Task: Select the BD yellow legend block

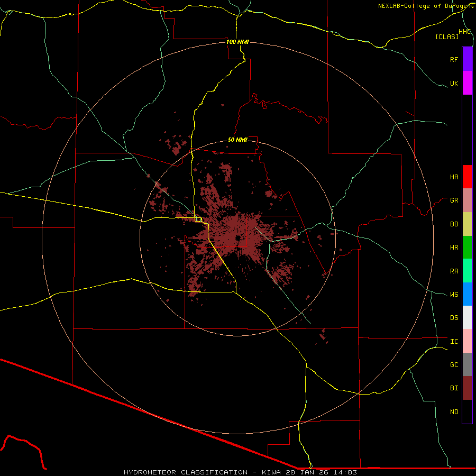Action: click(x=467, y=224)
